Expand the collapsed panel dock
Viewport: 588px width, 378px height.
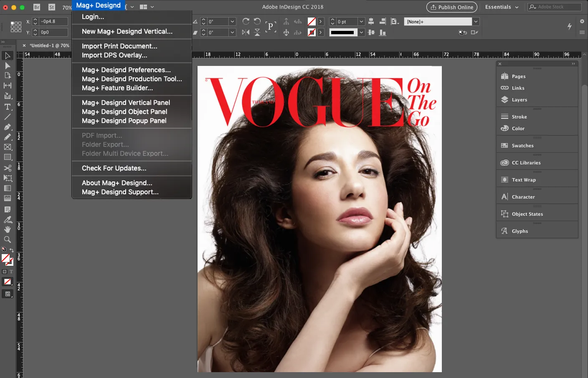coord(573,64)
